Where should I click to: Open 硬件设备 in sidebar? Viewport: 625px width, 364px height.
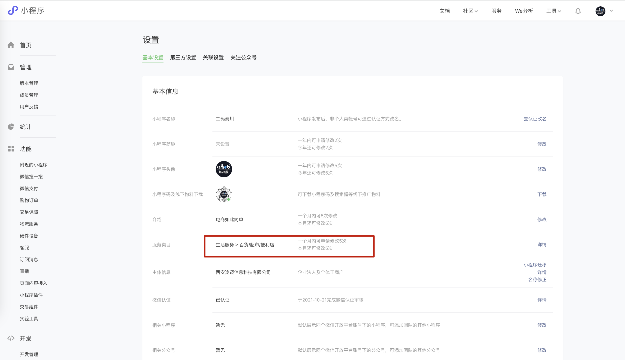coord(29,236)
